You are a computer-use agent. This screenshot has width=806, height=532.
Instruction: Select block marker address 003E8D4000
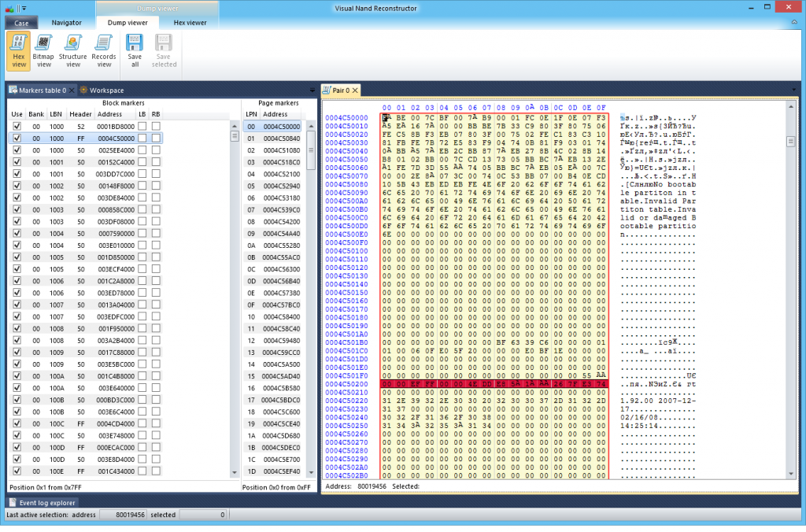point(116,459)
